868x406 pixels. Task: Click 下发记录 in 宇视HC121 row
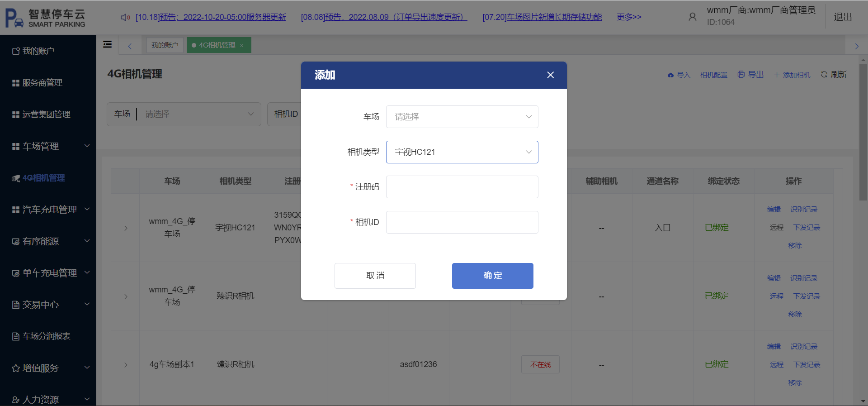pyautogui.click(x=807, y=227)
